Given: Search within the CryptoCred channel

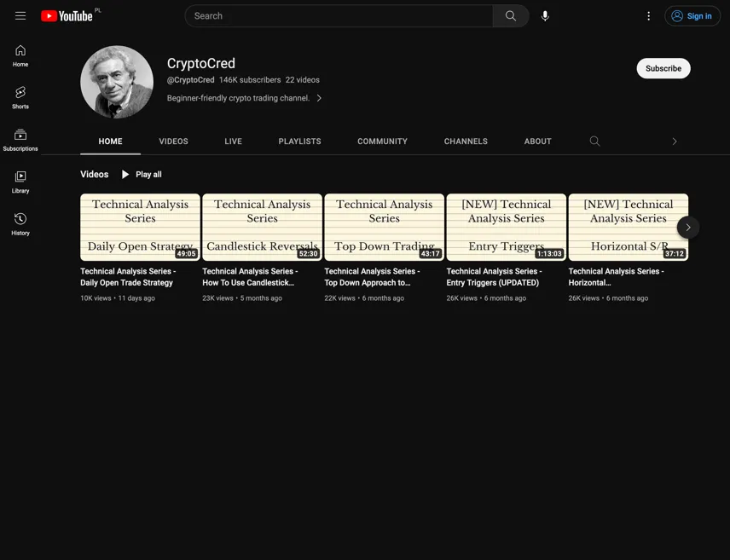Looking at the screenshot, I should pos(594,141).
